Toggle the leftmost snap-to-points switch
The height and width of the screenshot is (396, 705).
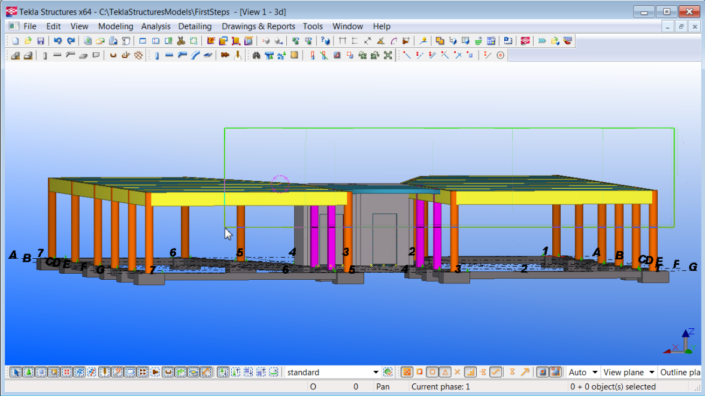pyautogui.click(x=406, y=372)
